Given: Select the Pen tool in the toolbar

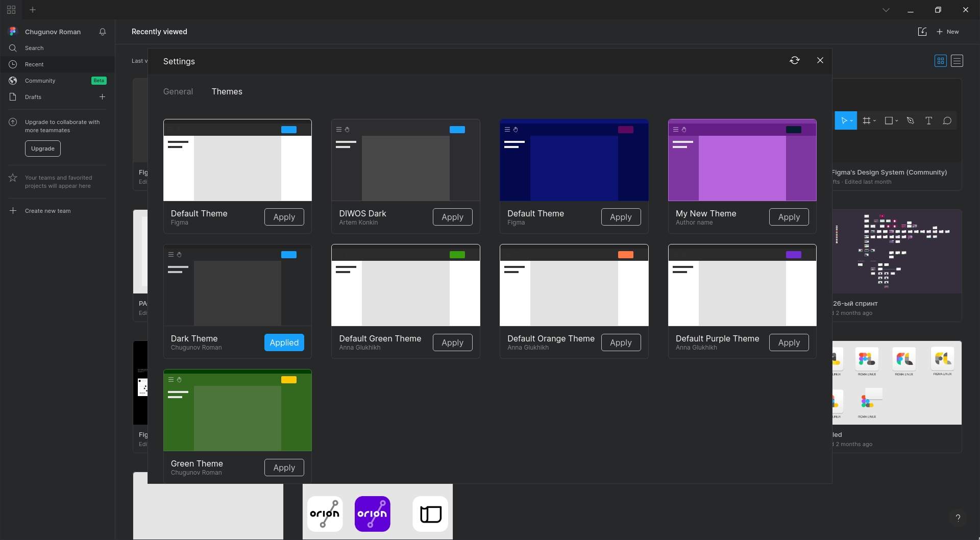Looking at the screenshot, I should (911, 120).
